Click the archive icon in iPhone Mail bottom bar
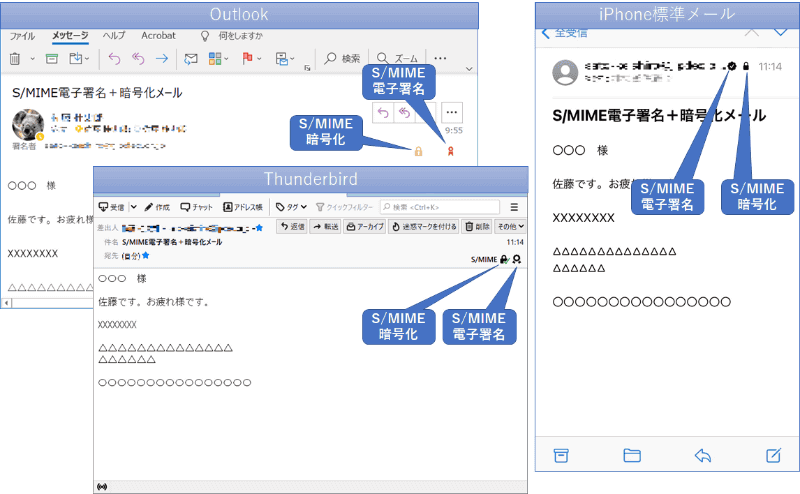This screenshot has width=800, height=494. click(x=561, y=455)
